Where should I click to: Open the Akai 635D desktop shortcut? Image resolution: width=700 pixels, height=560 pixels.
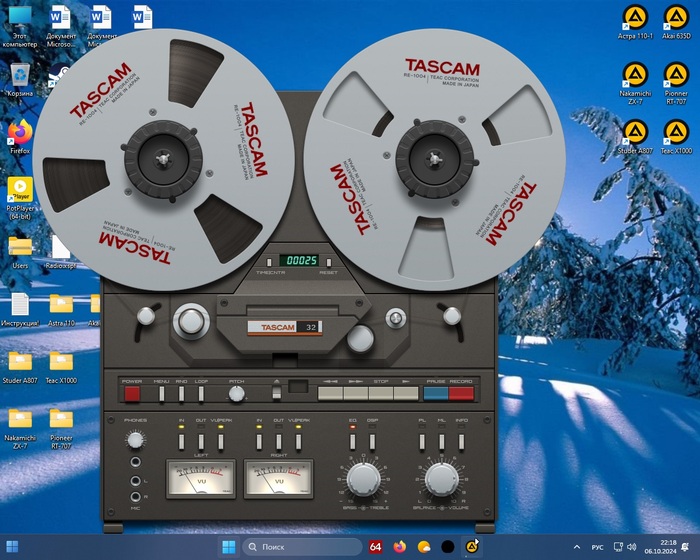coord(675,16)
